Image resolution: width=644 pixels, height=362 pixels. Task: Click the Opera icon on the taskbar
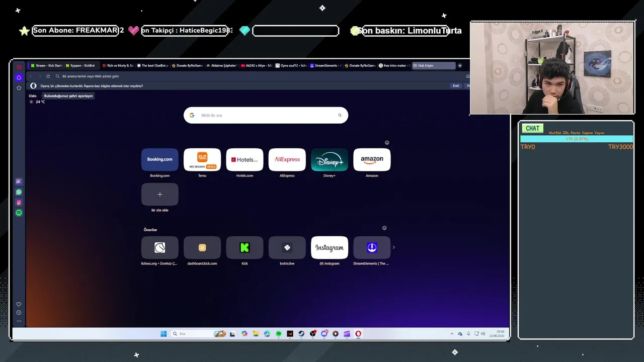point(358,334)
